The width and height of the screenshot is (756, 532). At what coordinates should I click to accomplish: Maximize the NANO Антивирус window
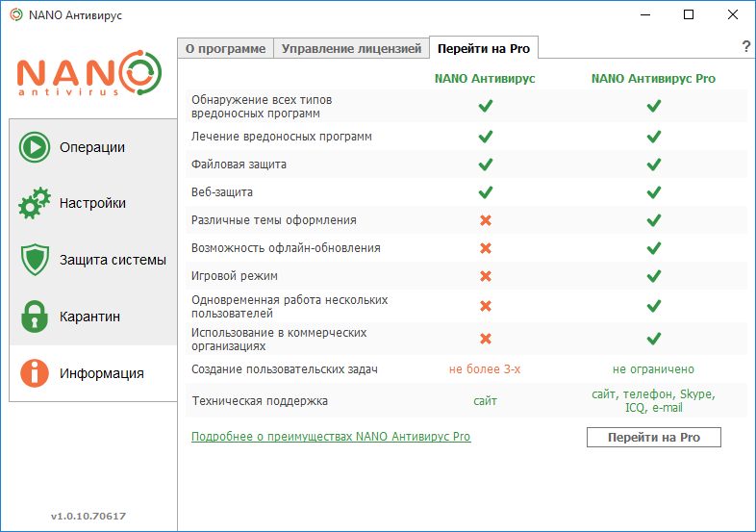coord(689,15)
